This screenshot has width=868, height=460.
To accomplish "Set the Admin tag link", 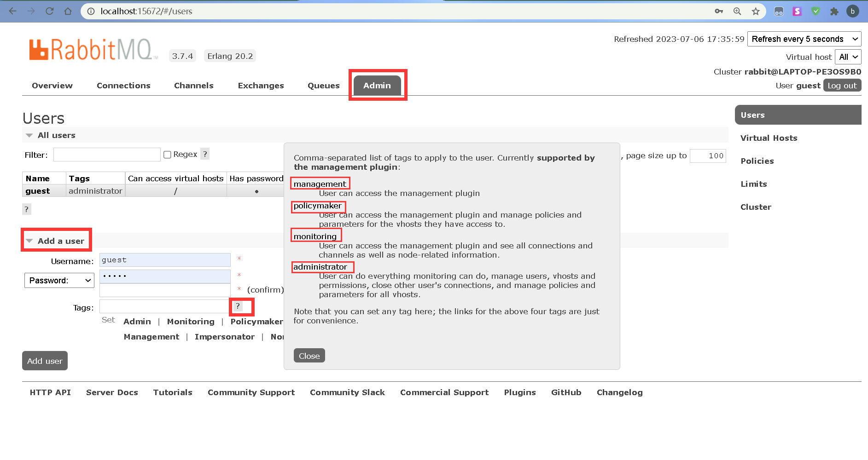I will [137, 322].
